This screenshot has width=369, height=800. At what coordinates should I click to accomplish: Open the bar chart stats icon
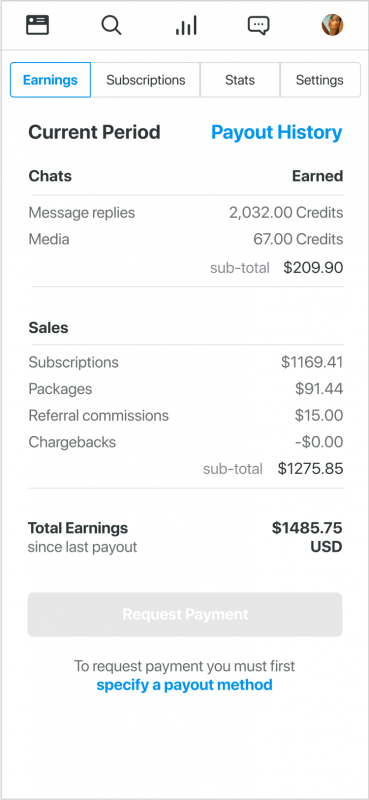(186, 25)
